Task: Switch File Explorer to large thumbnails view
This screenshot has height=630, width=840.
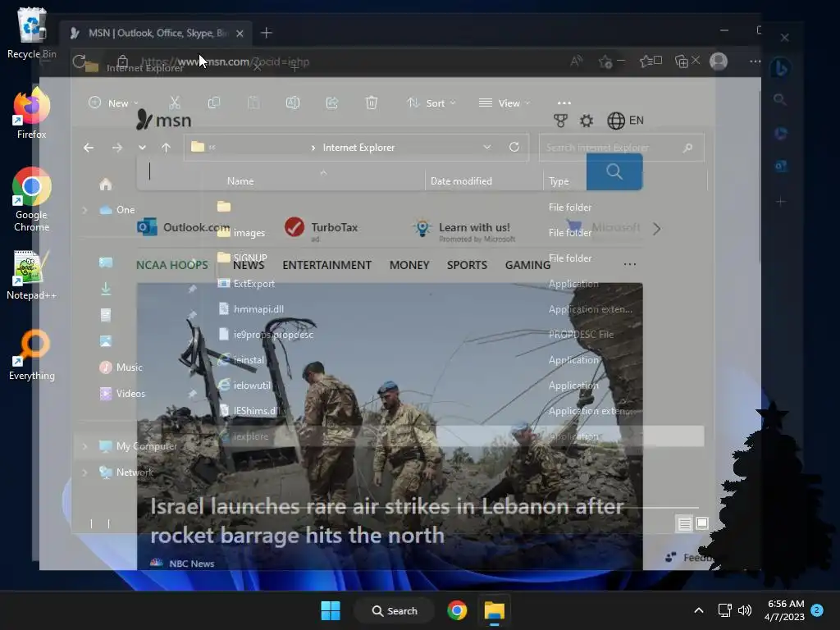Action: point(702,523)
